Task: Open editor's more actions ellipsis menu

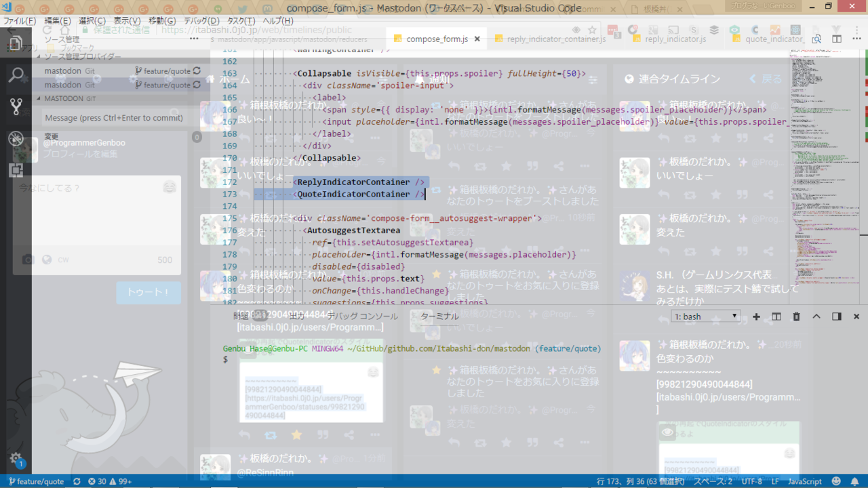Action: click(856, 39)
